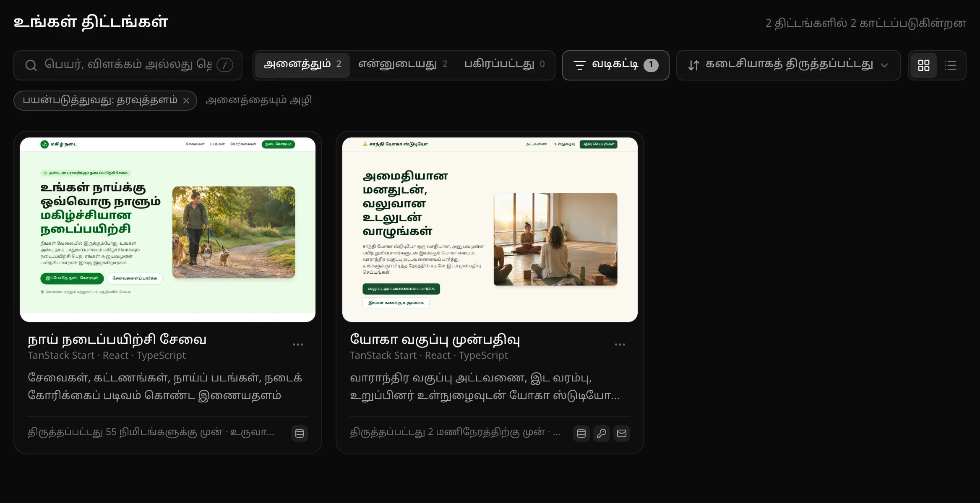Click the search magnifier icon
The width and height of the screenshot is (980, 503).
(31, 65)
